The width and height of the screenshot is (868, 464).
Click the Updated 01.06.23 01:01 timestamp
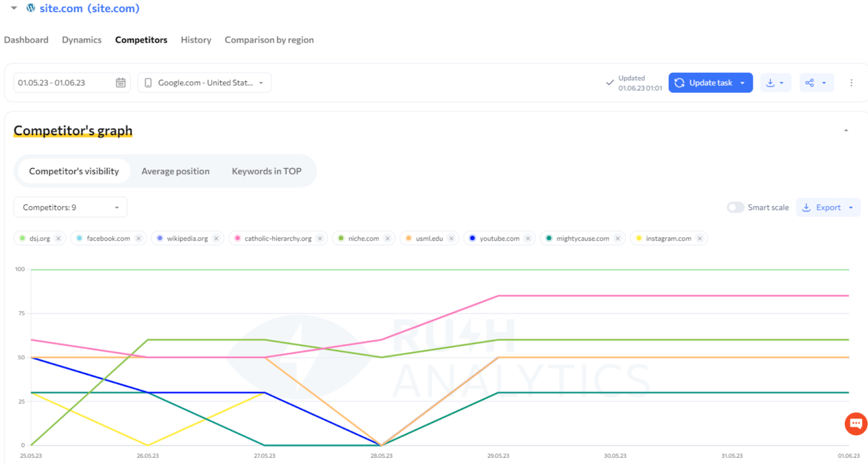point(640,83)
